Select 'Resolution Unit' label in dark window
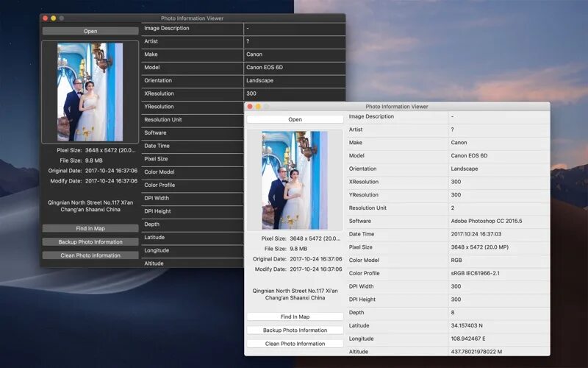 pyautogui.click(x=162, y=119)
